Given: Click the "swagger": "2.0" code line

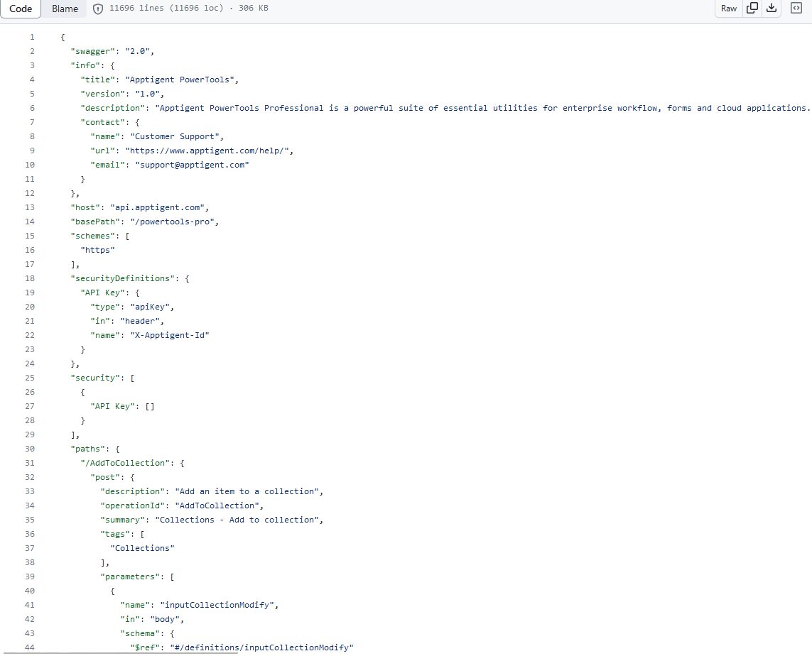Looking at the screenshot, I should coord(112,51).
